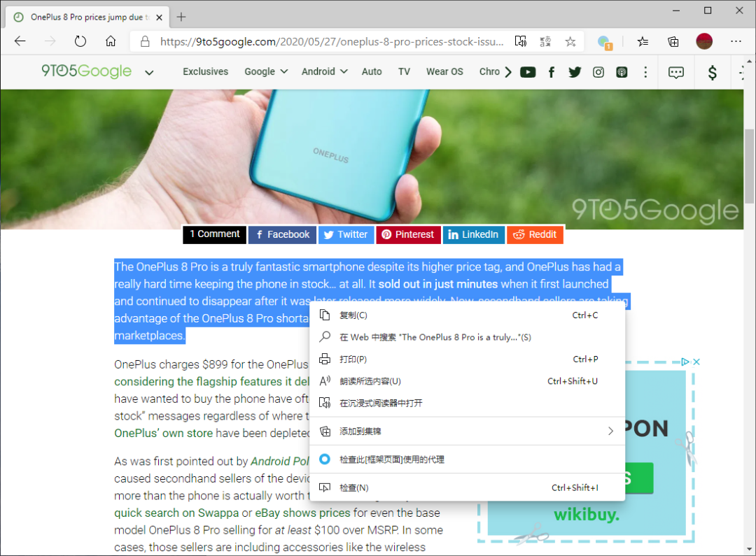Open the Auto nav link

[372, 72]
